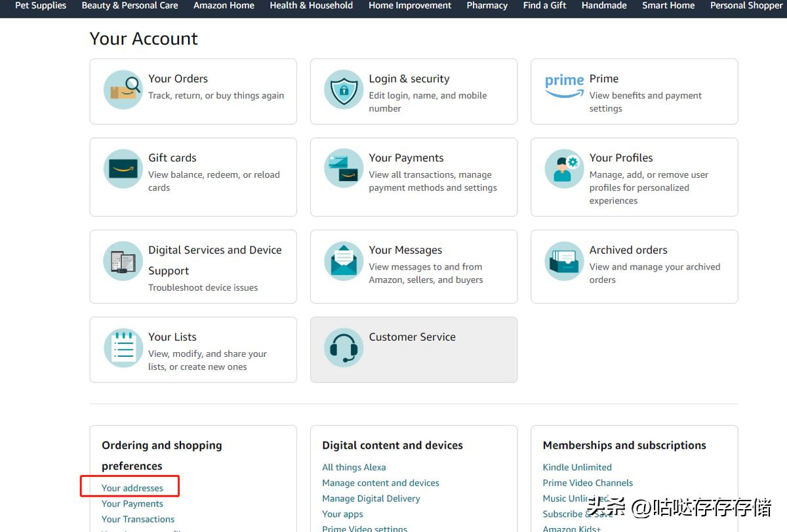This screenshot has width=787, height=532.
Task: Open the Prime card title
Action: coord(604,79)
